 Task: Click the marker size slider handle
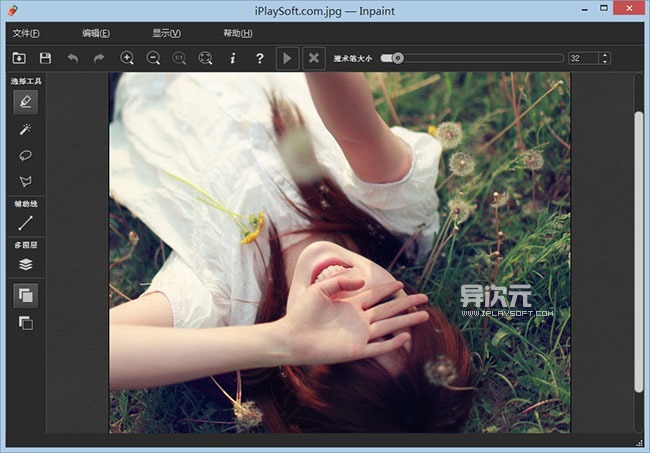pos(398,58)
